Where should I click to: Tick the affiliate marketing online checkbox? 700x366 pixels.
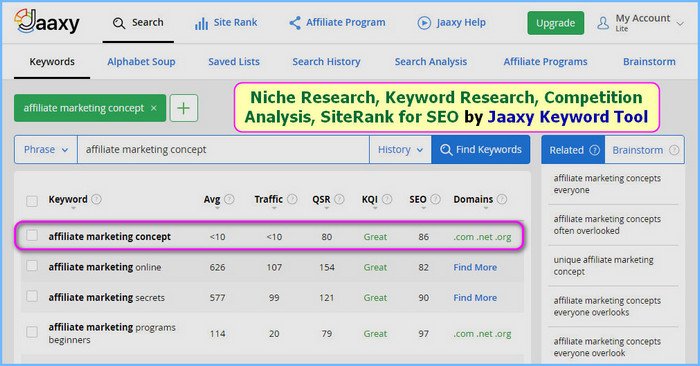[x=32, y=266]
